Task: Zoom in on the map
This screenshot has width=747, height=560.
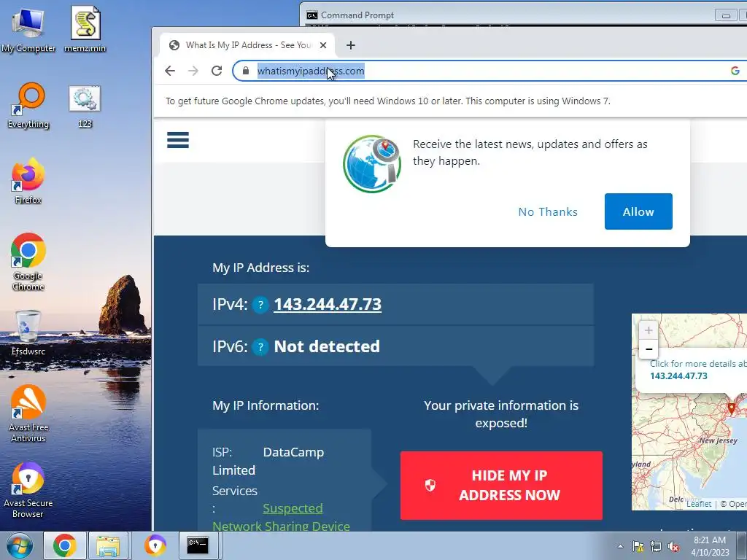Action: (x=649, y=330)
